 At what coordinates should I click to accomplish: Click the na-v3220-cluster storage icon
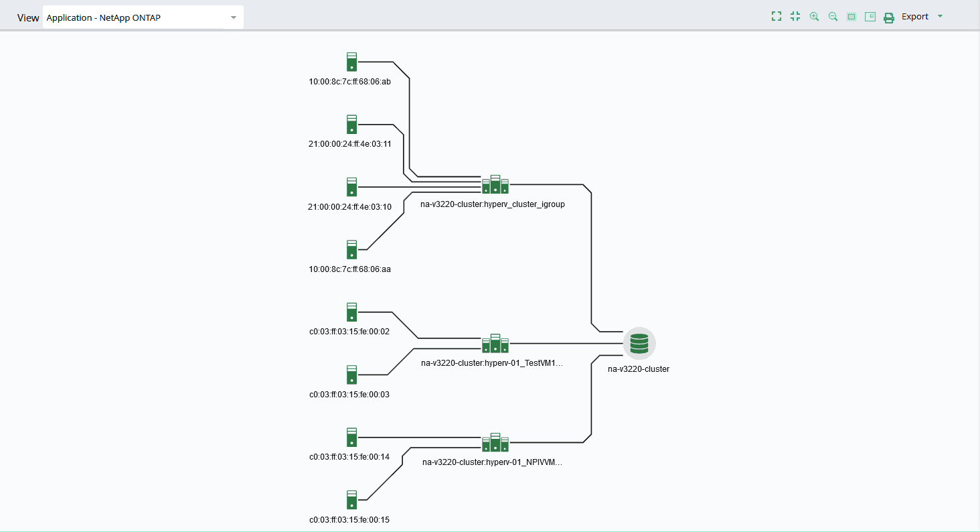pyautogui.click(x=639, y=343)
